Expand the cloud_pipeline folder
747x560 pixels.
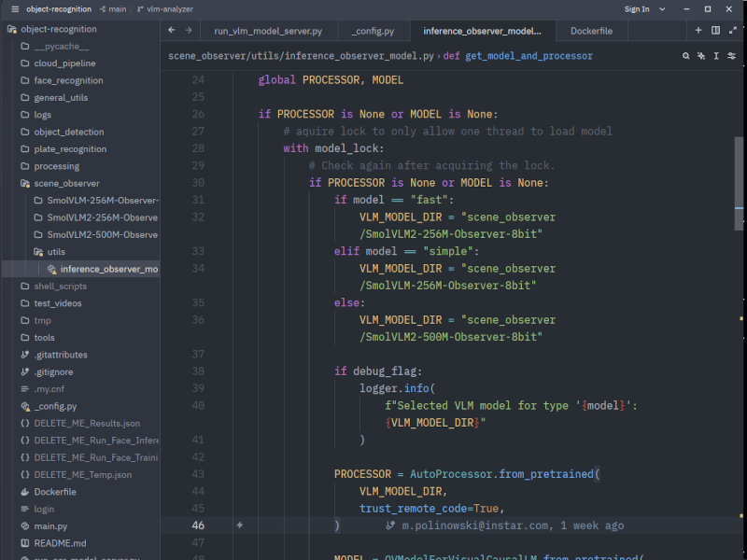click(80, 63)
